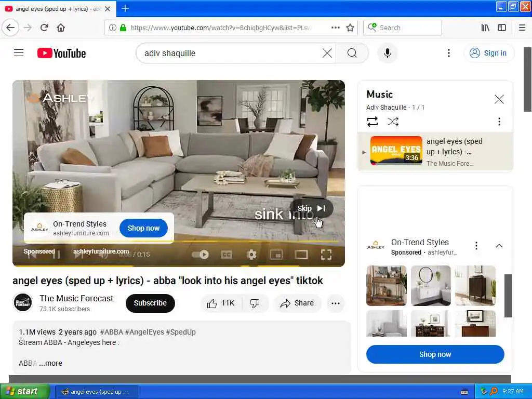
Task: Activate the miniplayer
Action: pos(276,255)
